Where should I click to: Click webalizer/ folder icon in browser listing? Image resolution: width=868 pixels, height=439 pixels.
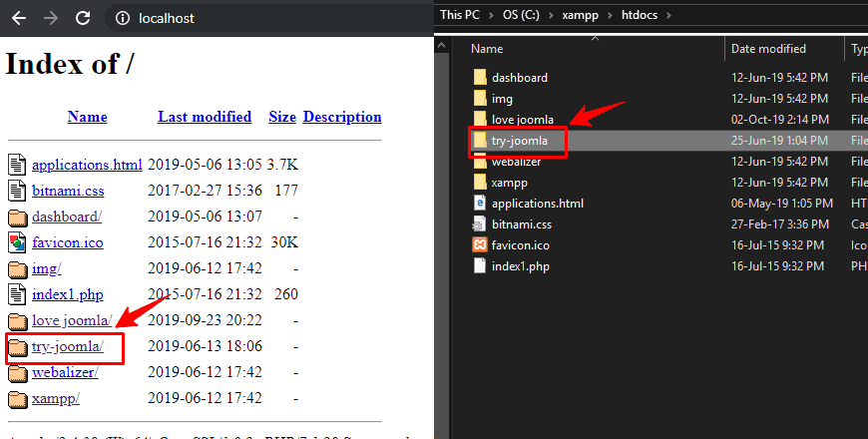point(18,373)
